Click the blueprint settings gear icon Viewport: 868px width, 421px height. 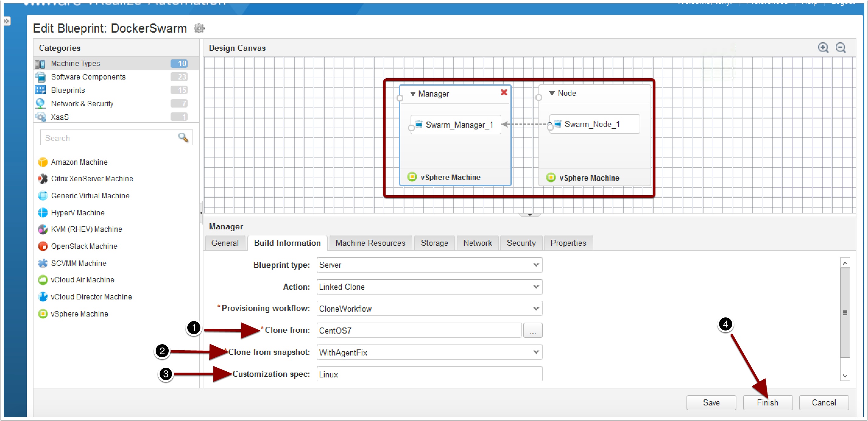pos(199,28)
